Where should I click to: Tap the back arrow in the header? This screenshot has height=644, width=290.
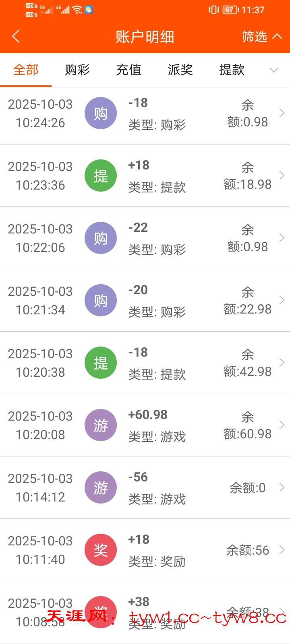[x=16, y=37]
